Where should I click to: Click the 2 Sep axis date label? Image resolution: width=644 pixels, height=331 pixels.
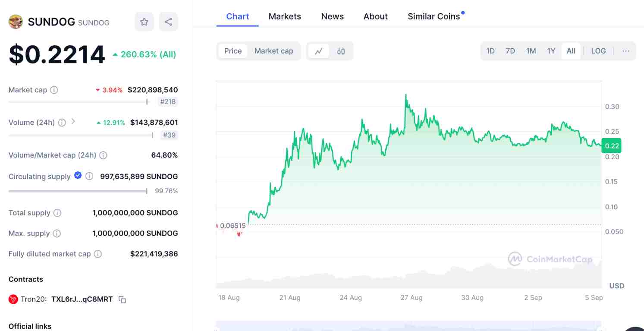(533, 297)
